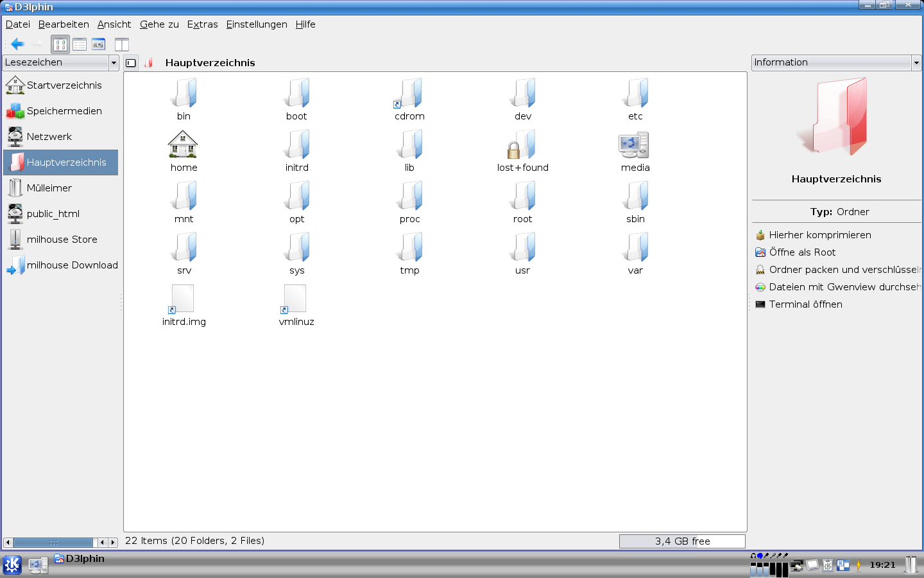Click the Terminal öffnen action
Viewport: 924px width, 578px height.
(x=805, y=304)
